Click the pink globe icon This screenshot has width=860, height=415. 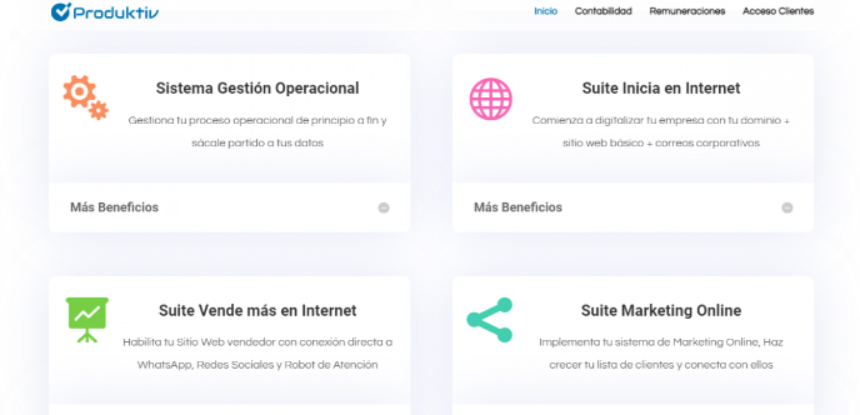491,99
